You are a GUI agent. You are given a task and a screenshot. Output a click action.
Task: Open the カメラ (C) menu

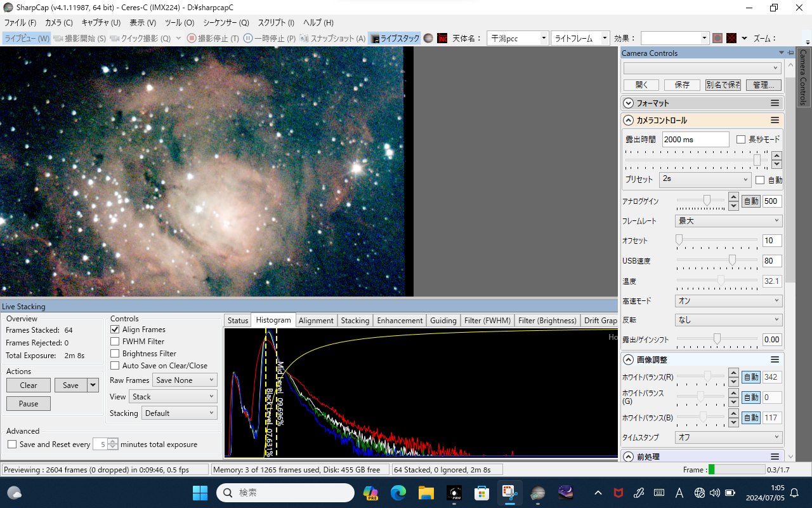click(x=59, y=22)
